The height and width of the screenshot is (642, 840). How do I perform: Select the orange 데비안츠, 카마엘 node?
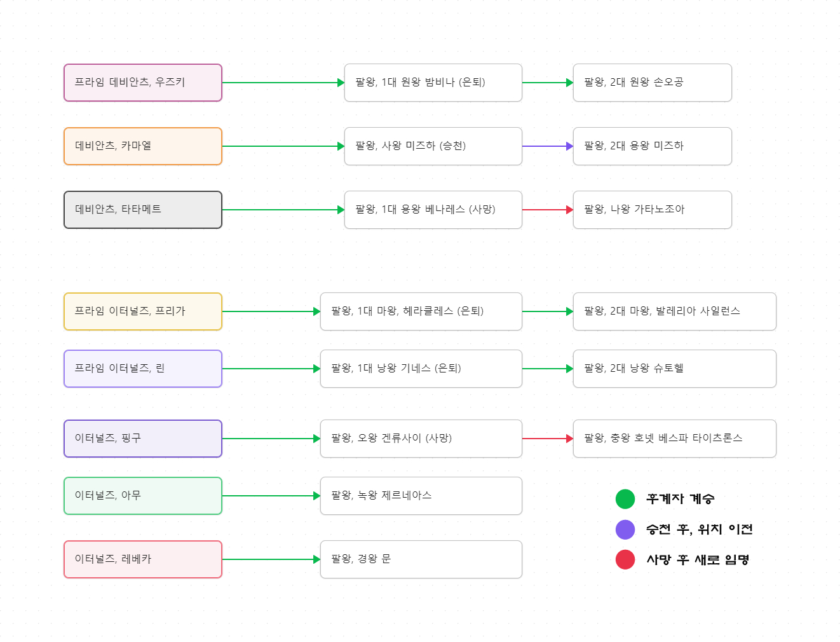pos(143,146)
